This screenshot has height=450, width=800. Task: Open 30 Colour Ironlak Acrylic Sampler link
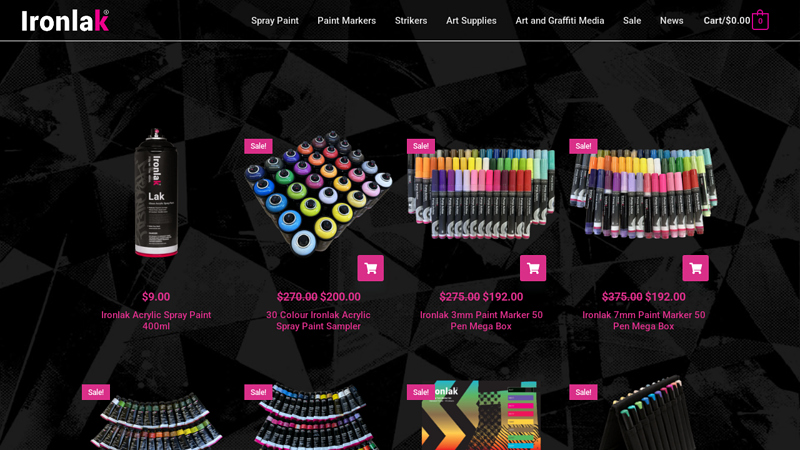[318, 320]
